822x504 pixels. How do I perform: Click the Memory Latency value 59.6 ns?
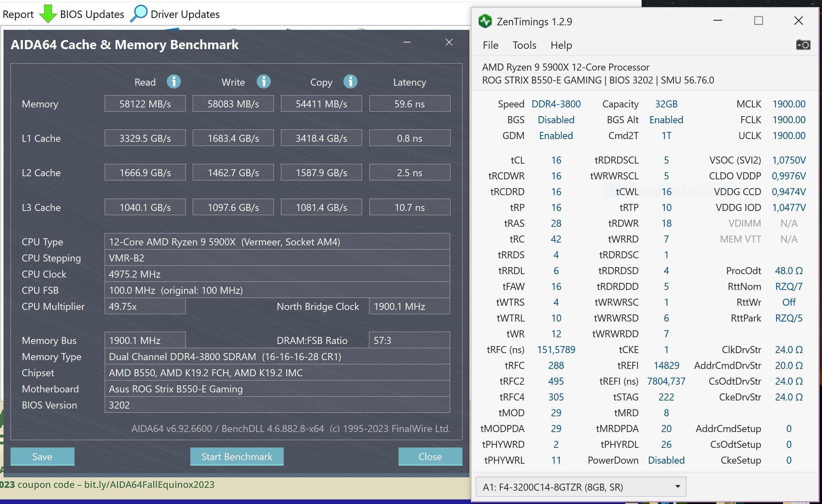click(x=410, y=104)
